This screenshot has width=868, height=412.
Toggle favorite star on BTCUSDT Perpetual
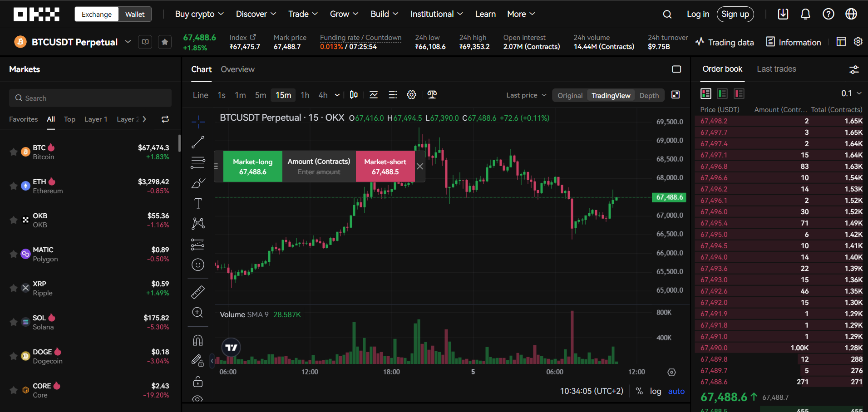(x=164, y=42)
